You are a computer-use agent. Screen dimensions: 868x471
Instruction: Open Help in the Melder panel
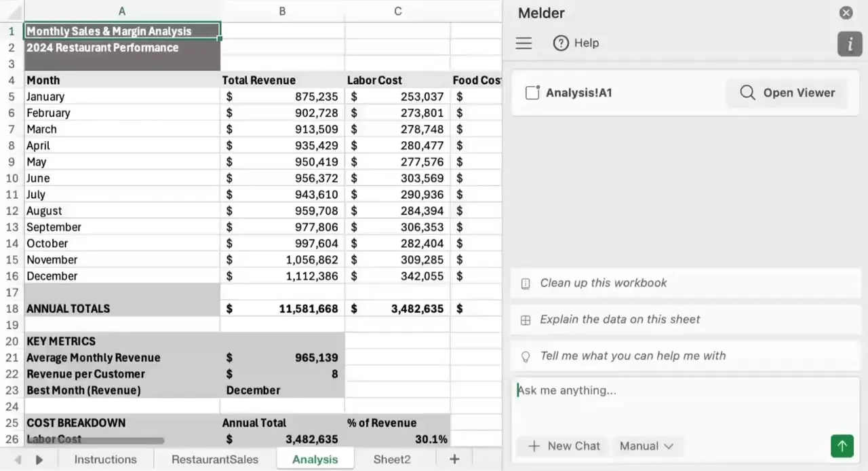tap(576, 43)
